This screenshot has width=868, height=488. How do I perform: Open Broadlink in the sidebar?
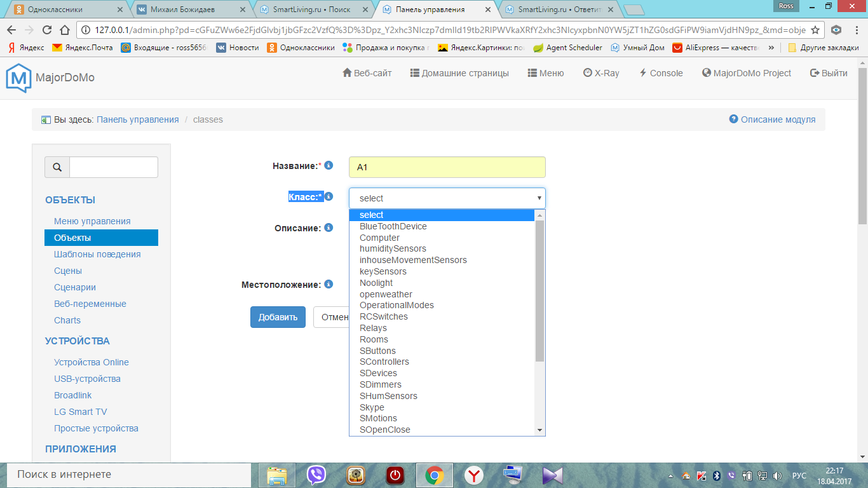(73, 395)
